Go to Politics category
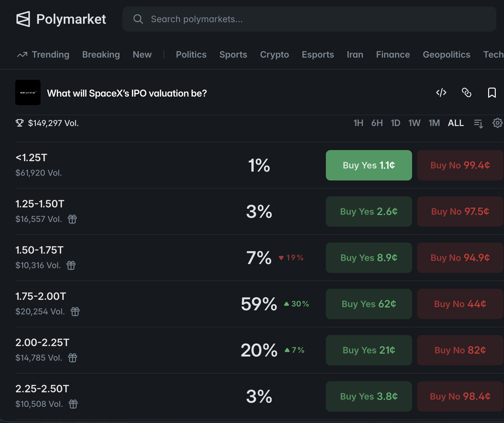The width and height of the screenshot is (504, 423). 191,54
